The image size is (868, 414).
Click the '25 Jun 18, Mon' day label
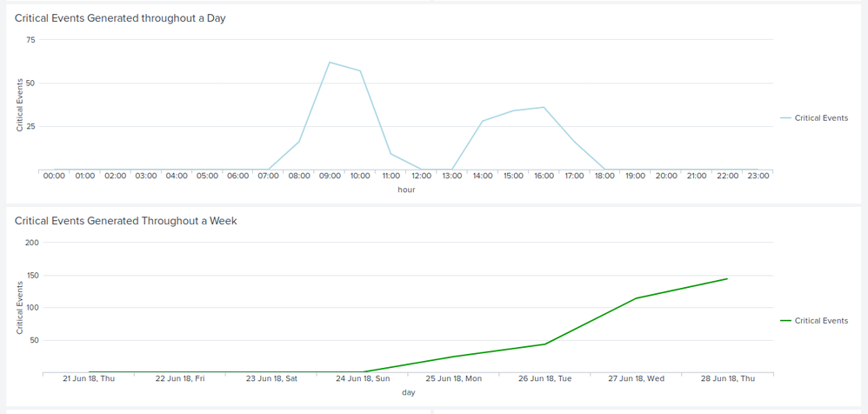[453, 379]
